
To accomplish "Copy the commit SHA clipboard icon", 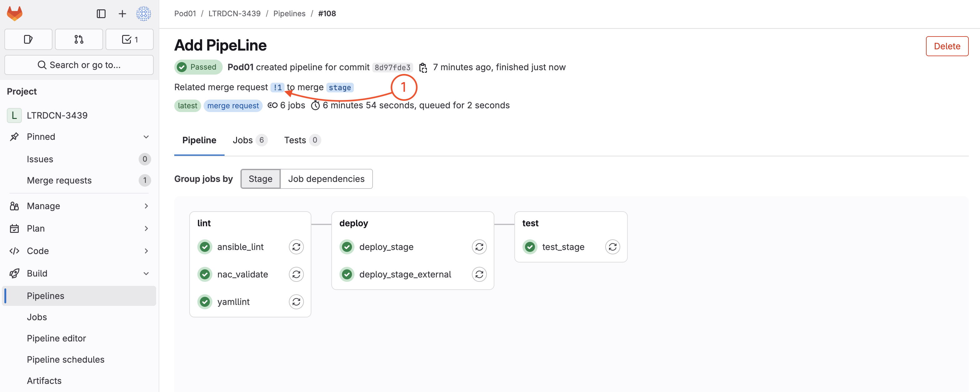I will 423,67.
